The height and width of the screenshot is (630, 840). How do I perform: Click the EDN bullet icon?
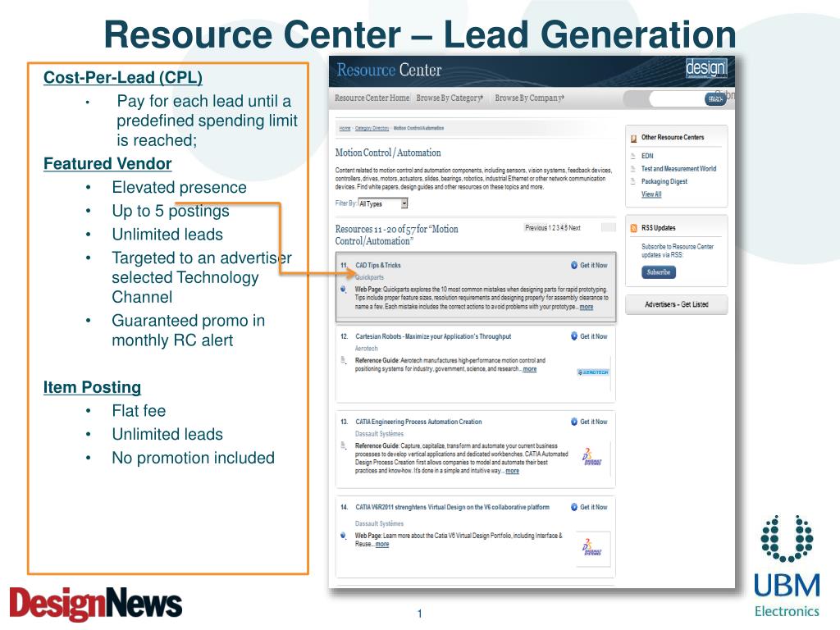(x=633, y=156)
